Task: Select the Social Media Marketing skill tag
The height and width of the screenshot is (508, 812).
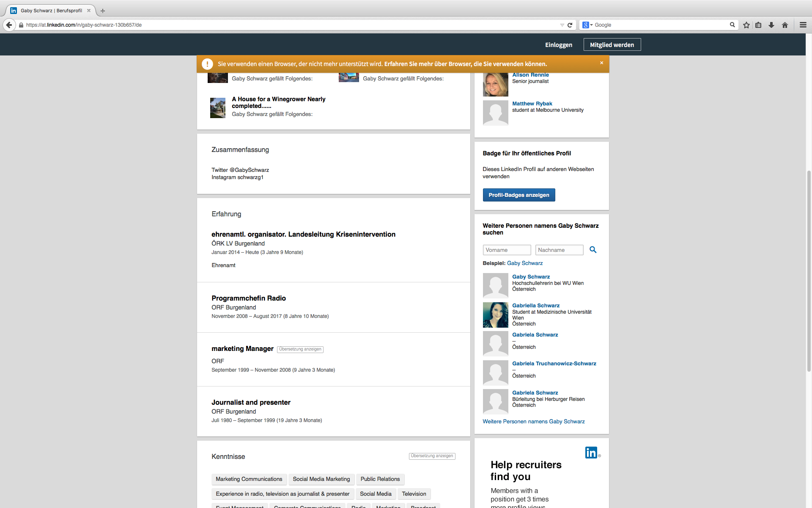Action: tap(321, 479)
